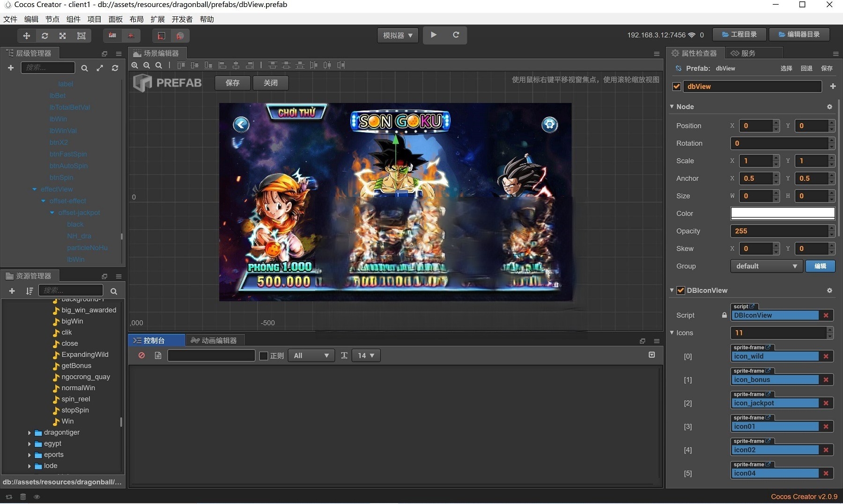Open the 编辑 menu
Image resolution: width=843 pixels, height=504 pixels.
pyautogui.click(x=31, y=19)
